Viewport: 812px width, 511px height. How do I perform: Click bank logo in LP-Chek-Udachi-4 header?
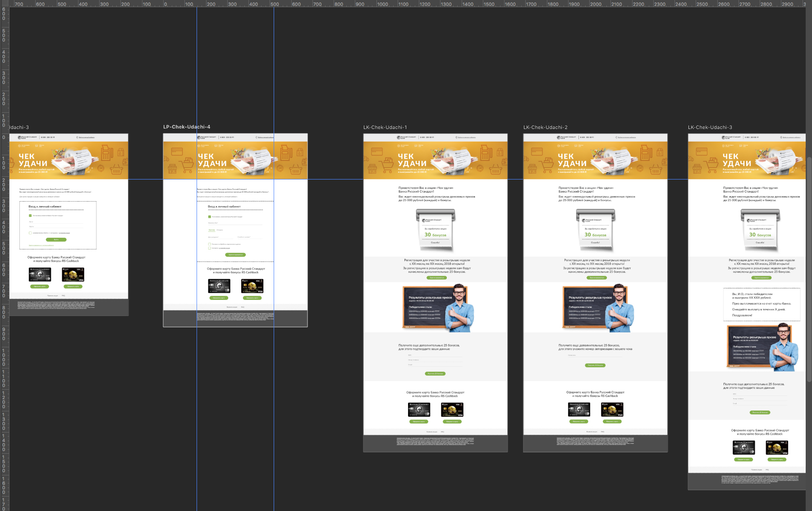click(206, 137)
